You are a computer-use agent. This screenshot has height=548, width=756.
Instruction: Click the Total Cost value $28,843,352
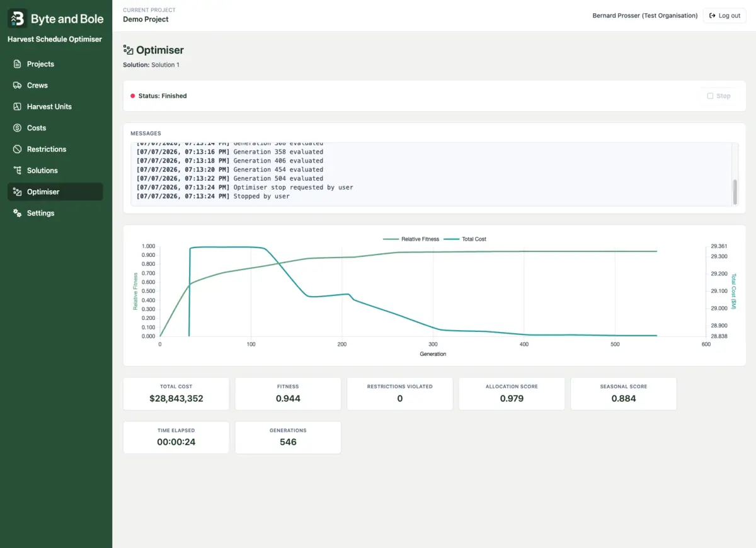click(x=176, y=399)
